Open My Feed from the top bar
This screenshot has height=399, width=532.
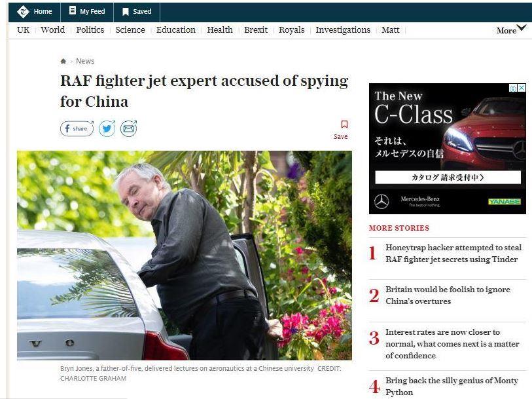coord(87,11)
